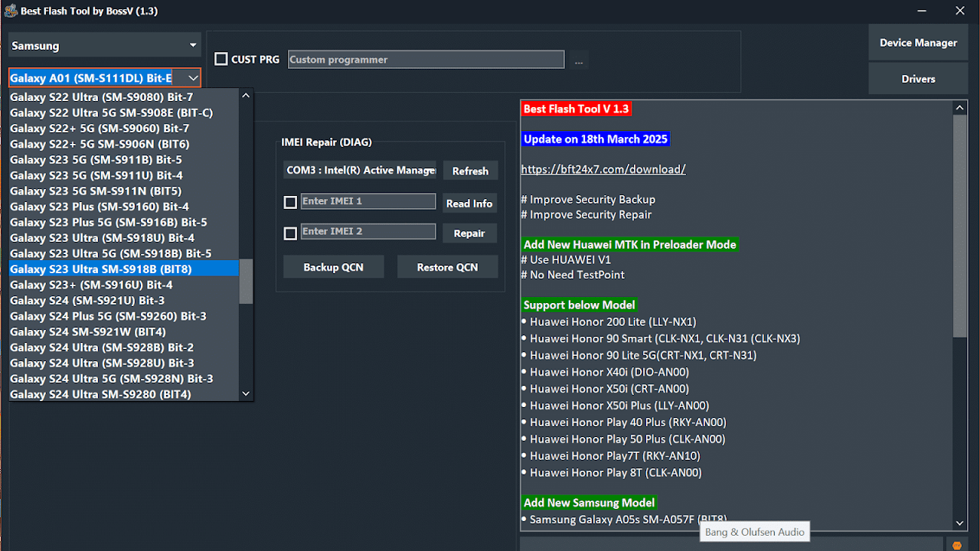Screen dimensions: 980x551
Task: Collapse the Galaxy A01 model dropdown arrow
Action: pos(193,78)
